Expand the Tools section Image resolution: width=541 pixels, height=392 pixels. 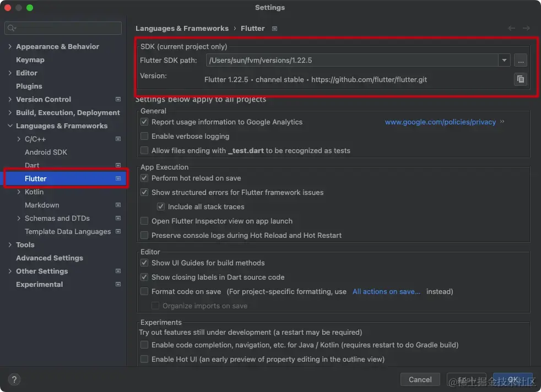click(x=10, y=245)
